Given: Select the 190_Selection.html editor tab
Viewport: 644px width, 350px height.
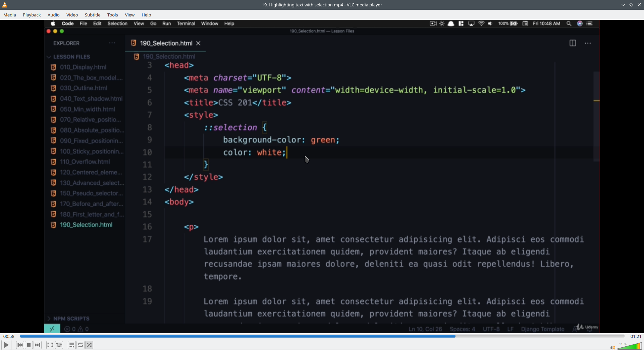Looking at the screenshot, I should tap(166, 43).
